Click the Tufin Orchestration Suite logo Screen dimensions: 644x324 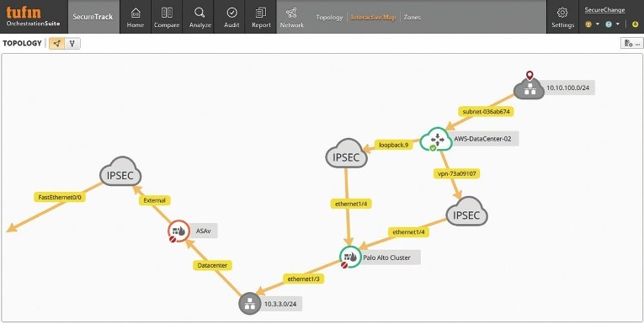pyautogui.click(x=34, y=17)
